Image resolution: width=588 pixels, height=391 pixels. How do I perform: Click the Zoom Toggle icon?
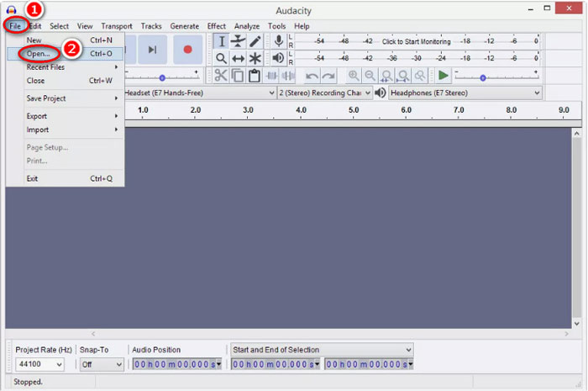420,76
